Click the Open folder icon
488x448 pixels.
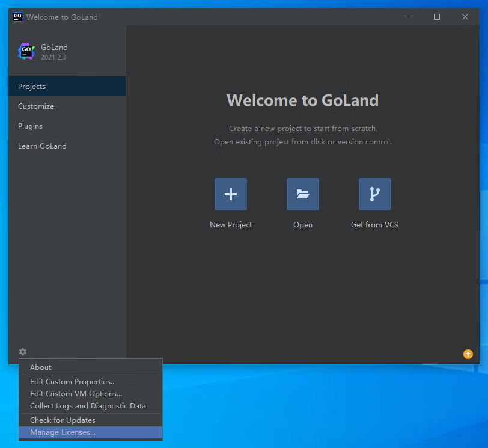pos(303,194)
